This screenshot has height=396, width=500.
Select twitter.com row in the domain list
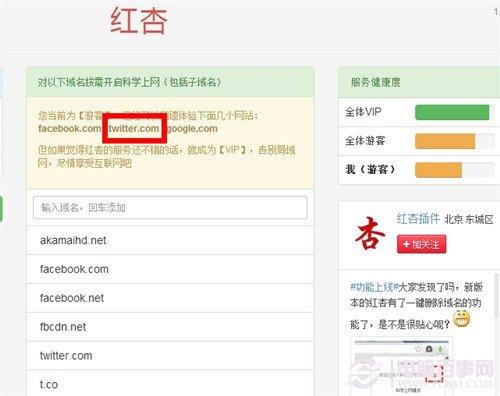point(170,356)
